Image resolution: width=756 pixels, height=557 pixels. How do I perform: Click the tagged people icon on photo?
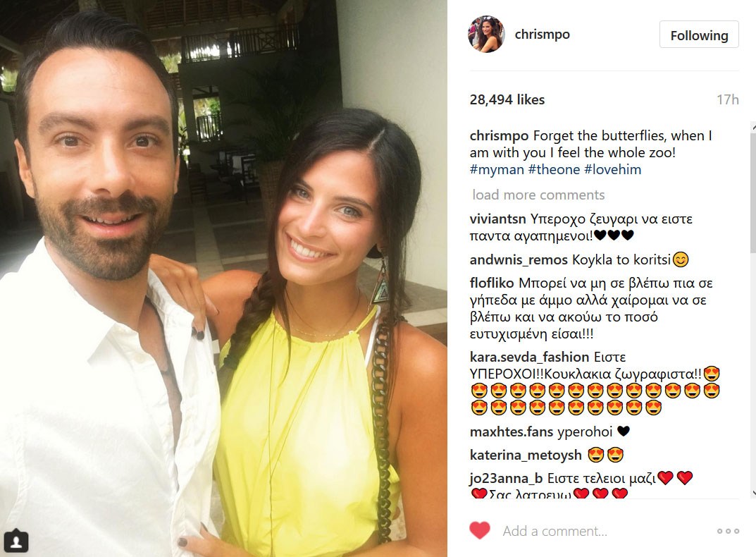point(16,541)
